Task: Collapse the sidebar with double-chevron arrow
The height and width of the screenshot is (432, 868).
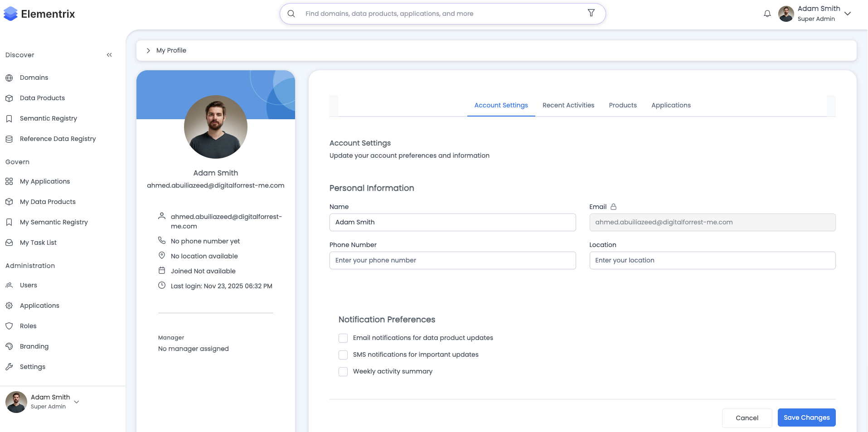Action: pyautogui.click(x=109, y=55)
